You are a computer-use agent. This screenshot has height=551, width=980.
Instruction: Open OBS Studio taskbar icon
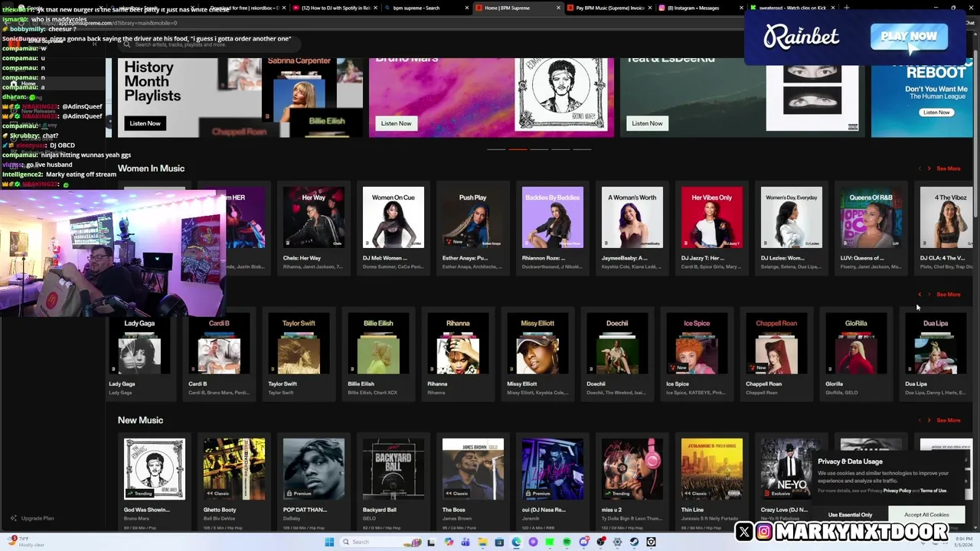coord(601,542)
